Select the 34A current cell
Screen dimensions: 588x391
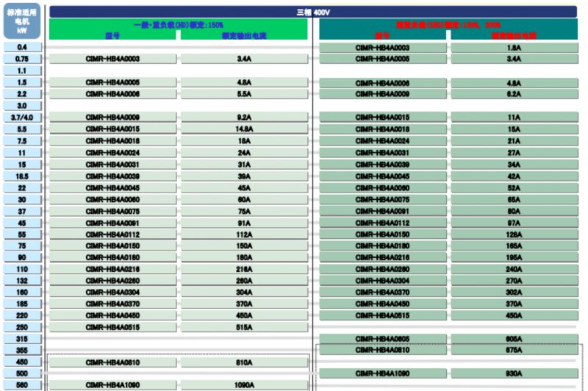pos(514,165)
